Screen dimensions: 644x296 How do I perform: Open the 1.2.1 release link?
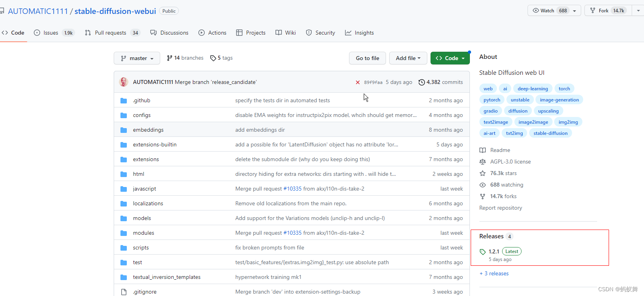[494, 252]
